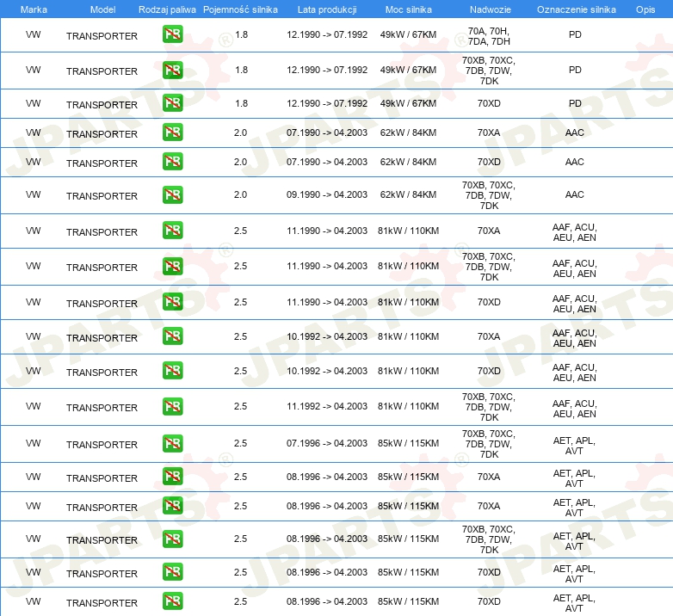Select the body cell 70A, 70H, 7DA, 7DH
673x616 pixels.
click(489, 36)
